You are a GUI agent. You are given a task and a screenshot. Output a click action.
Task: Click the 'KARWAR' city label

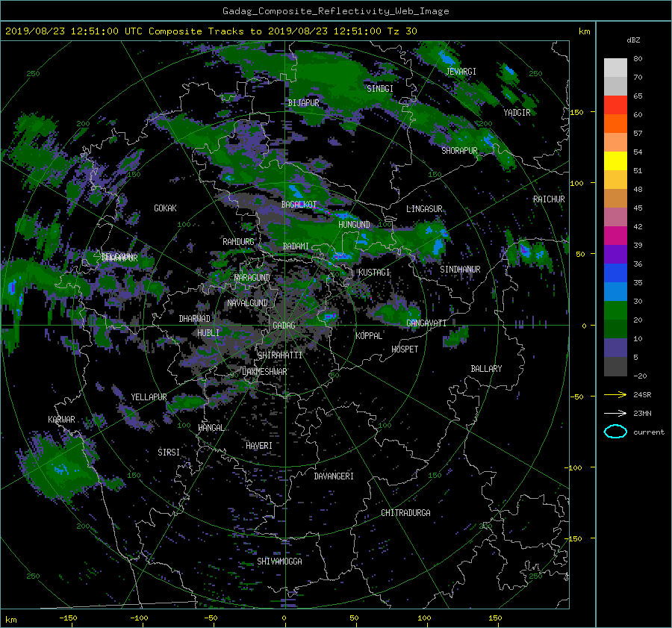[61, 420]
